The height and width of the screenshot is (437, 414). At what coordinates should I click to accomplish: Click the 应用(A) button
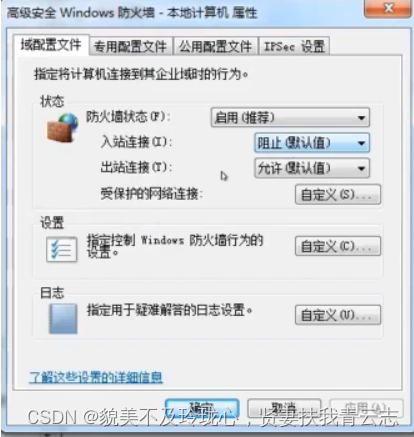tap(366, 408)
